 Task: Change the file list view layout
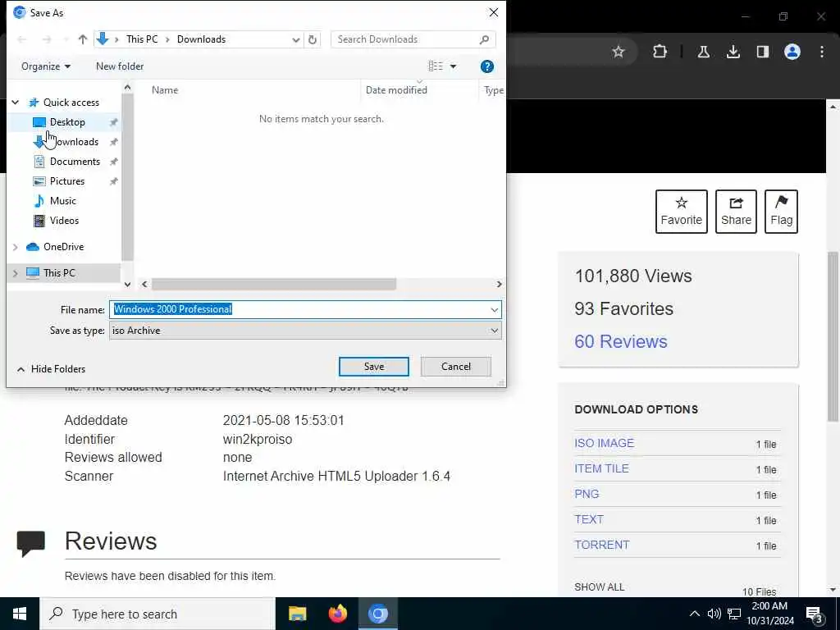tap(436, 66)
